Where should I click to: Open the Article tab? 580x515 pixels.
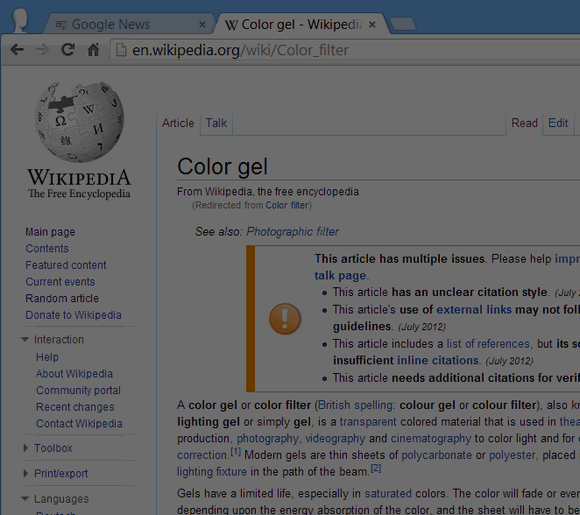point(178,123)
